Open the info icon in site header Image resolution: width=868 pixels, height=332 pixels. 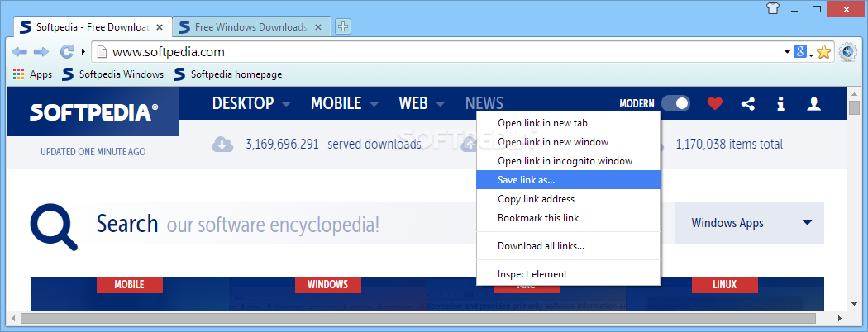coord(780,103)
